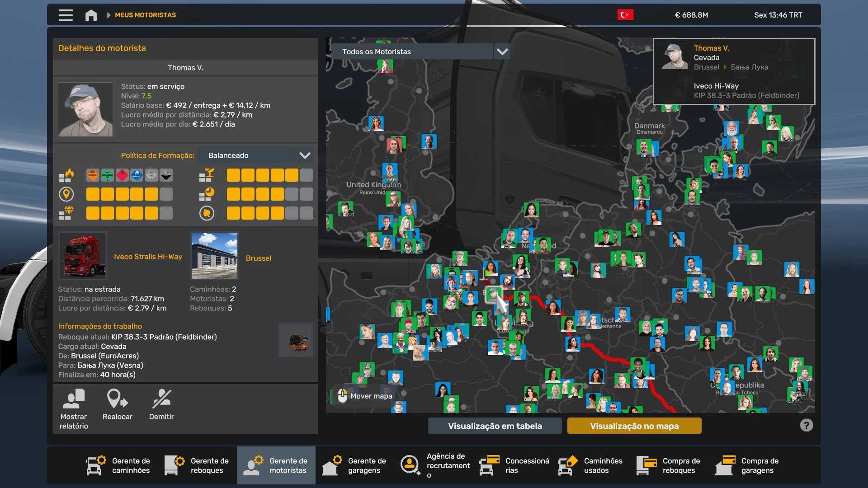Click the Brussel garage building thumbnail

click(x=214, y=256)
